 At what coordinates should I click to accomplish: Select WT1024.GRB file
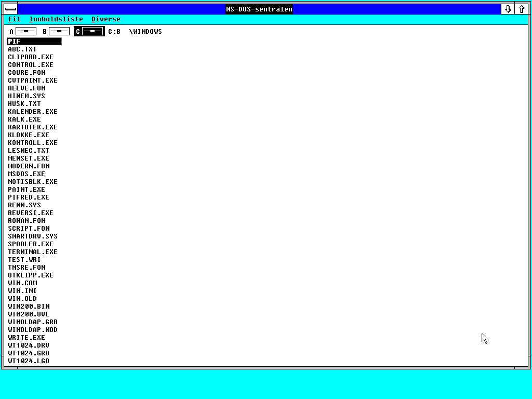click(29, 353)
